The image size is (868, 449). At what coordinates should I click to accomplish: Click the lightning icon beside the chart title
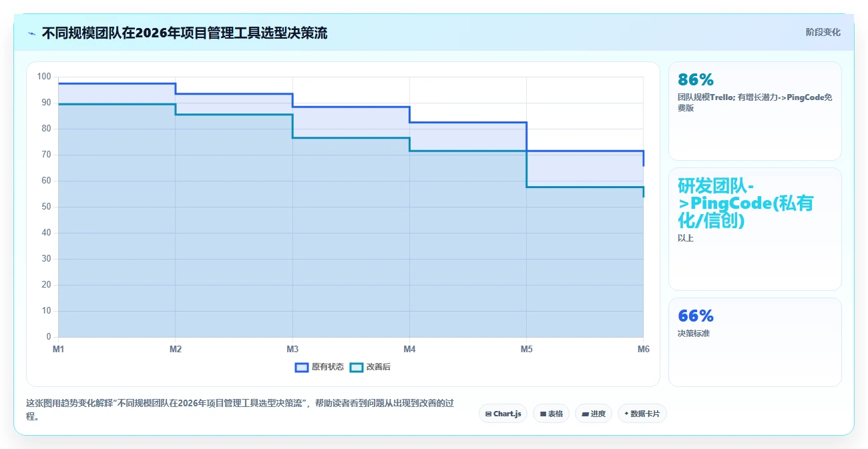(x=31, y=33)
